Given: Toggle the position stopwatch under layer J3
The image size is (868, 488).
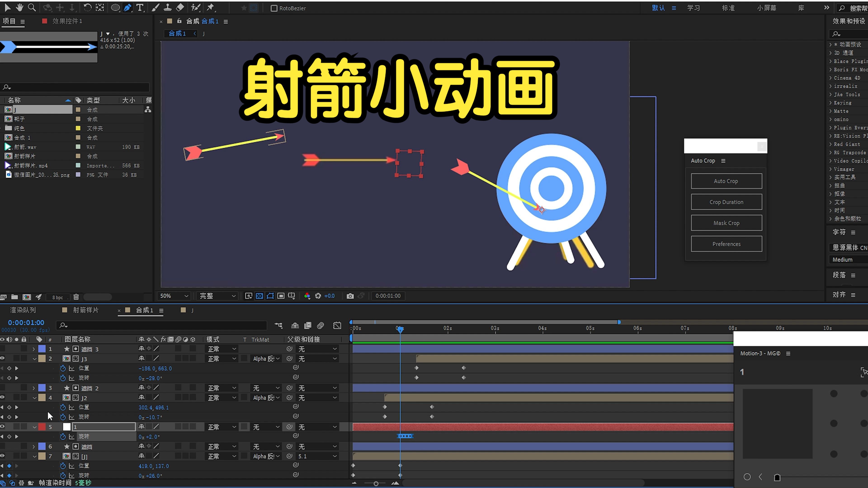Looking at the screenshot, I should coord(63,368).
